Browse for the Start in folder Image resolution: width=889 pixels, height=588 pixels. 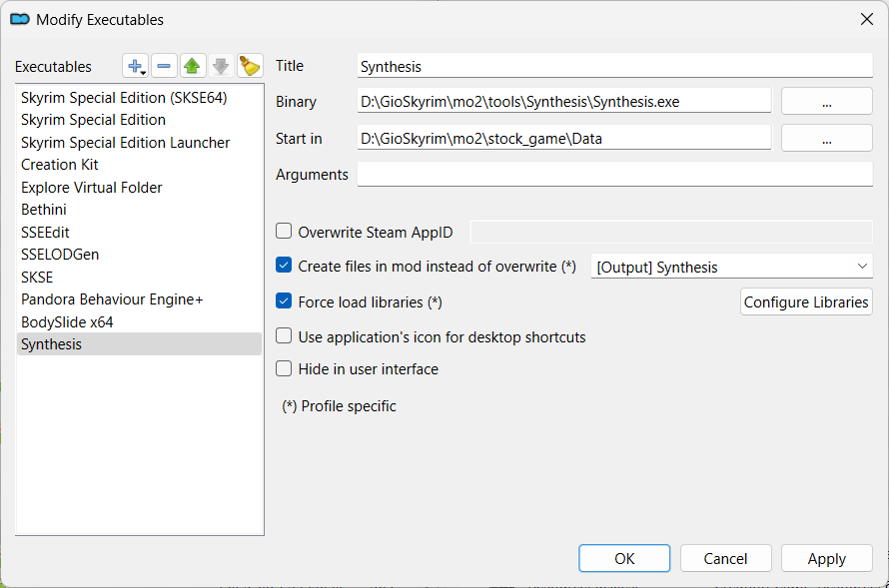point(826,137)
